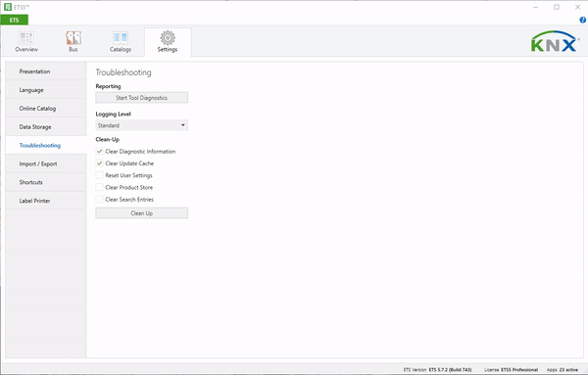Open the Logging Level Standard dropdown
Viewport: 588px width, 375px height.
[142, 125]
